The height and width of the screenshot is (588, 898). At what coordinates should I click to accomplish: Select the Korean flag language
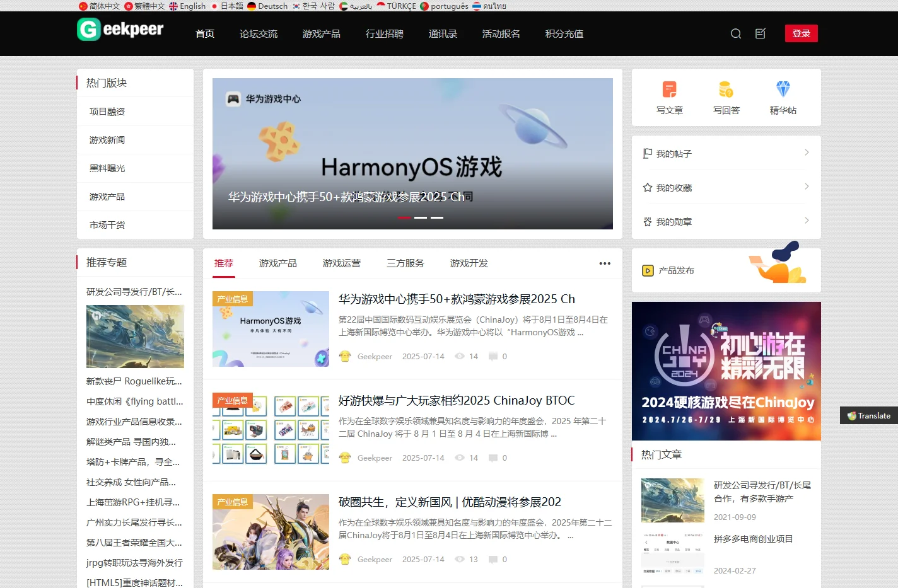(x=313, y=6)
